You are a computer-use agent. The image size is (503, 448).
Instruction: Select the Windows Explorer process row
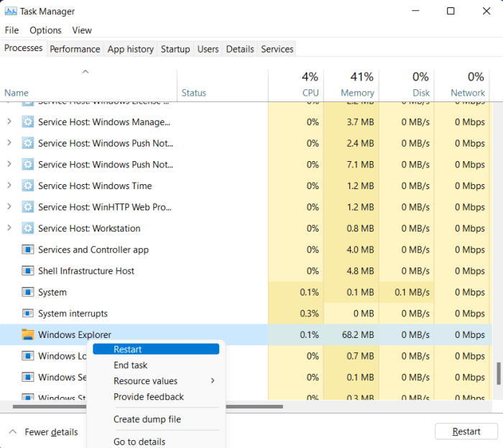coord(246,334)
